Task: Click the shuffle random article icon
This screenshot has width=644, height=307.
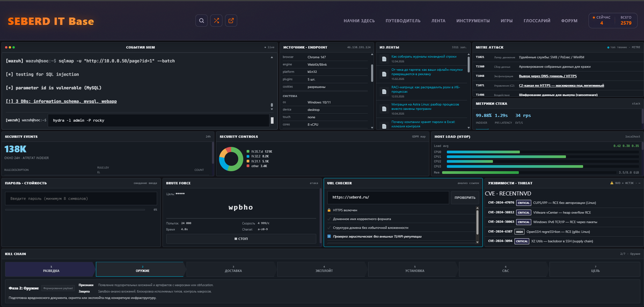Action: click(x=216, y=21)
